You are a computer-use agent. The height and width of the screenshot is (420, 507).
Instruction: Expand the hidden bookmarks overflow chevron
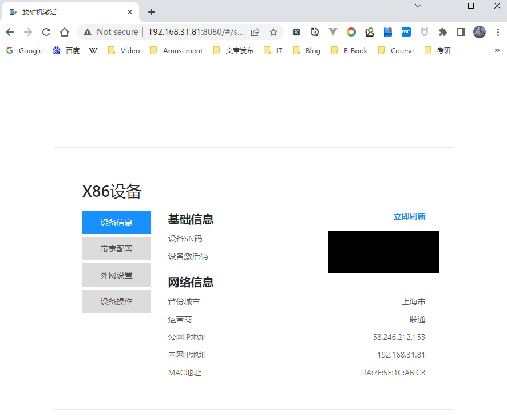click(x=497, y=50)
